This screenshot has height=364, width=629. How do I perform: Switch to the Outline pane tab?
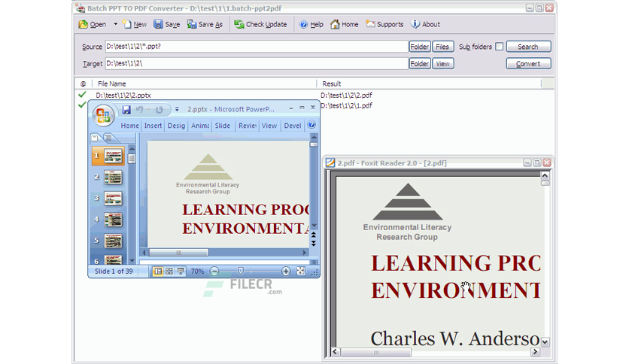click(x=108, y=138)
